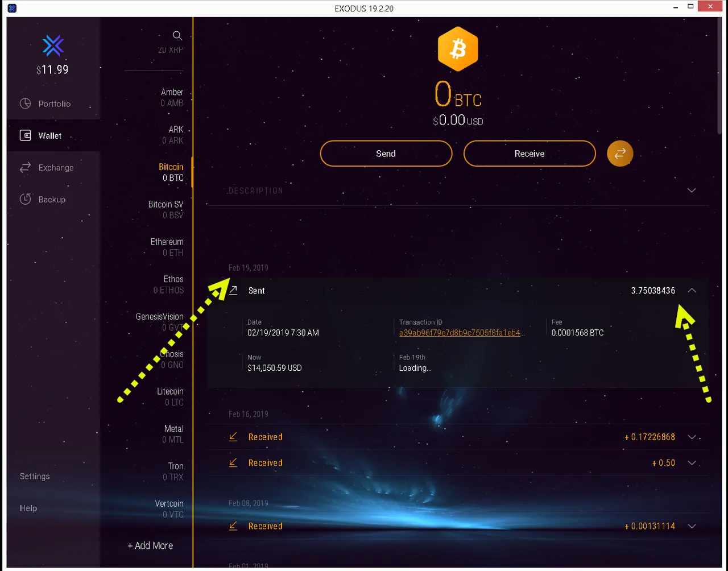Viewport: 728px width, 571px height.
Task: Click the received arrow icon for +0.17226868
Action: [233, 437]
